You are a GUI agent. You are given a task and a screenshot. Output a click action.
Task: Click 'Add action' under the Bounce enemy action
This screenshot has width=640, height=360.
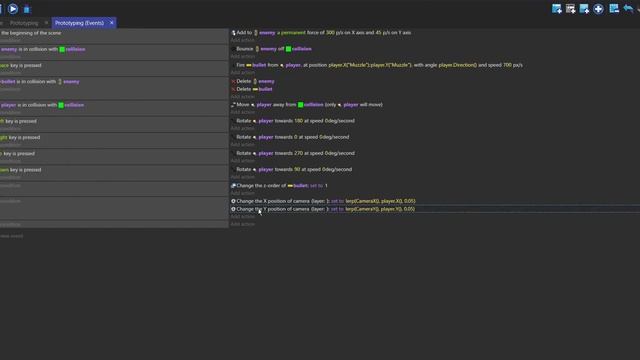(x=242, y=56)
